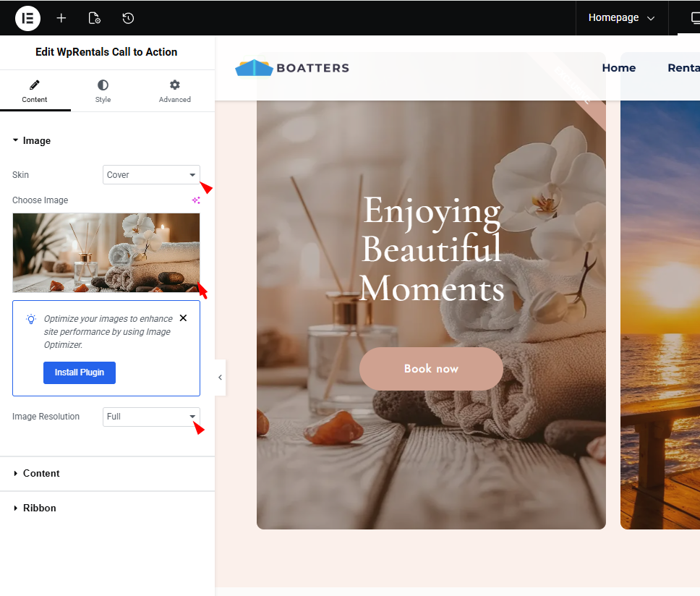The width and height of the screenshot is (700, 596).
Task: Dismiss the Image Optimizer notice
Action: (183, 318)
